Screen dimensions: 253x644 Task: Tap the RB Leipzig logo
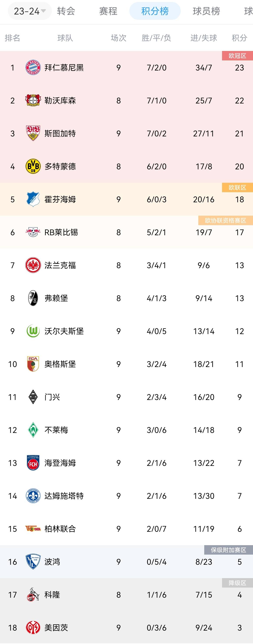click(x=33, y=232)
